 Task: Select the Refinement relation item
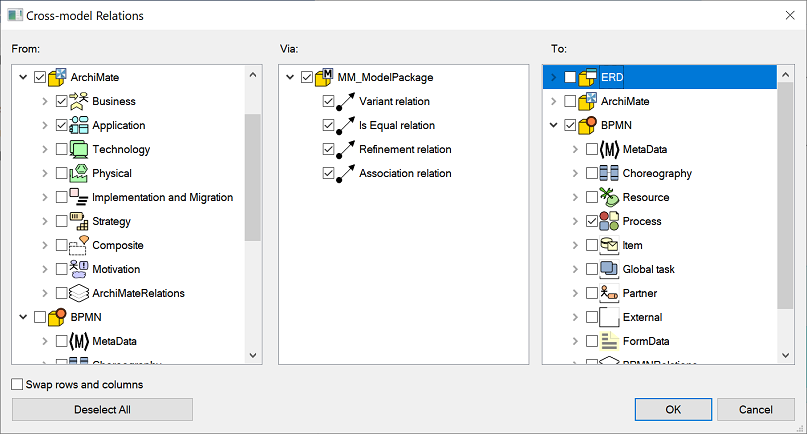pyautogui.click(x=405, y=149)
